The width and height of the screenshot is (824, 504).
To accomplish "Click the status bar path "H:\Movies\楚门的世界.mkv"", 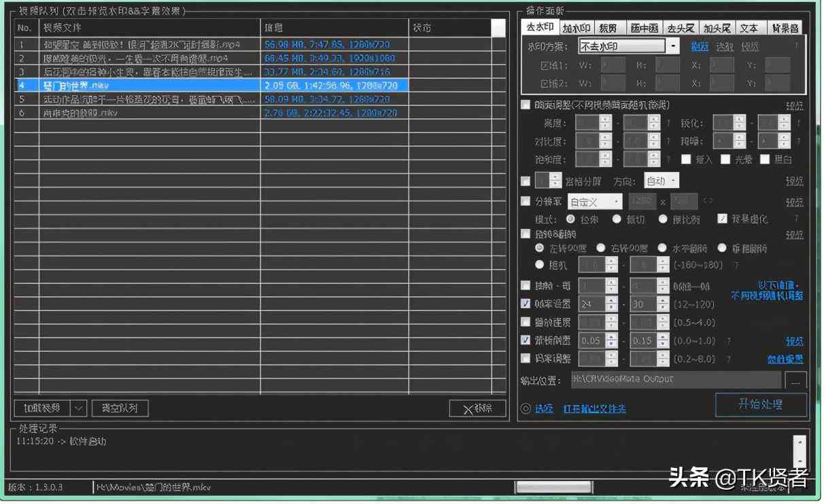I will [x=154, y=487].
